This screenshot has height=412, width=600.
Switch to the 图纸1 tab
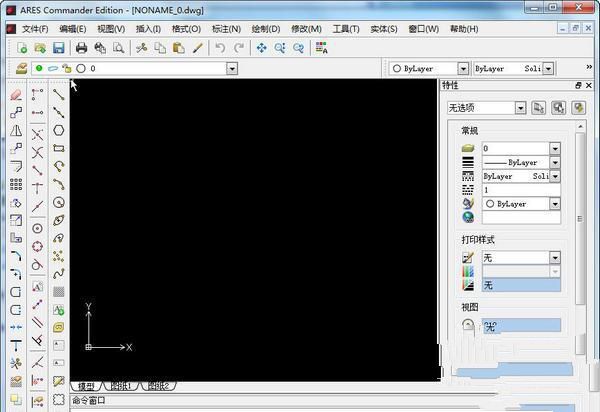(121, 386)
